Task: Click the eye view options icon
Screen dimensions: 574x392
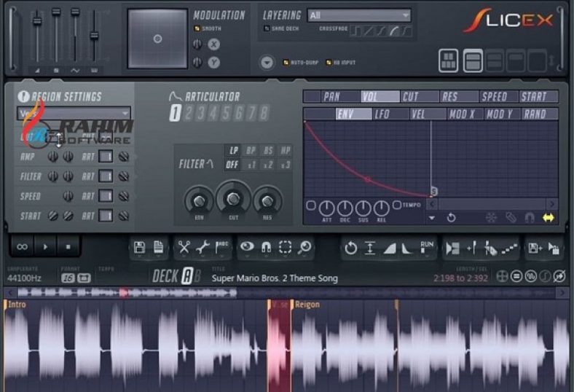Action: click(x=248, y=248)
